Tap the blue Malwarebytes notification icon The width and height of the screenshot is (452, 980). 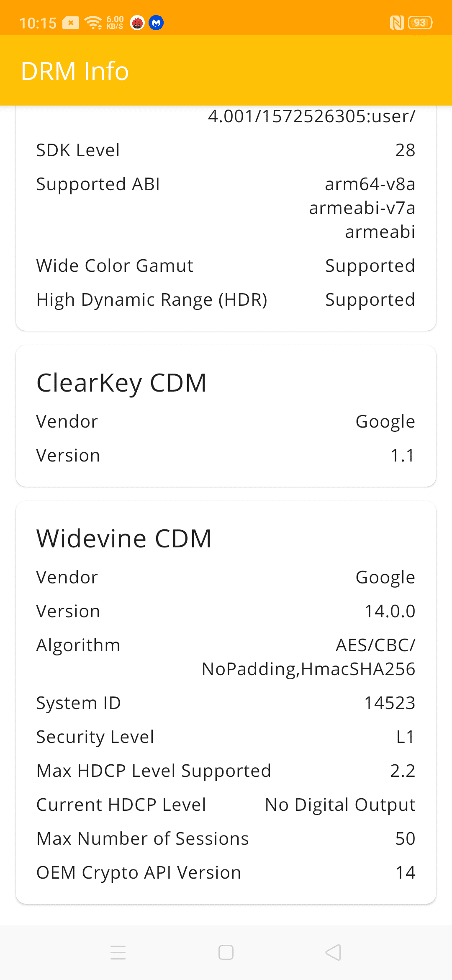(x=157, y=23)
